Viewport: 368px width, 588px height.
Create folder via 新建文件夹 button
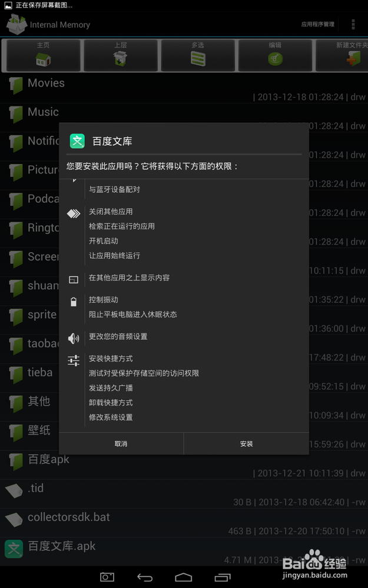342,55
